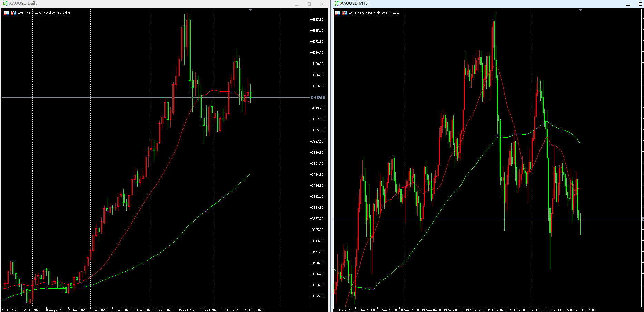644x312 pixels.
Task: Select the 'Gold vs US Dollar' Daily chart label
Action: click(x=57, y=13)
